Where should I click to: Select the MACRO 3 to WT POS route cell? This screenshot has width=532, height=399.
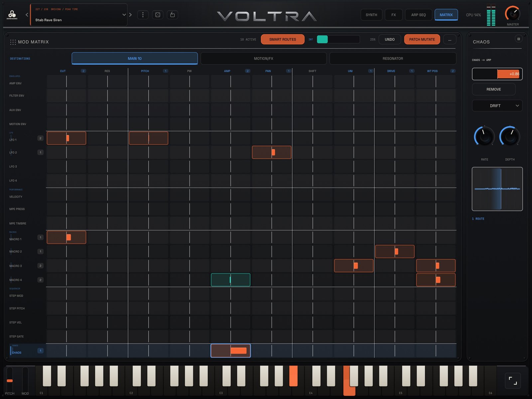tap(436, 266)
